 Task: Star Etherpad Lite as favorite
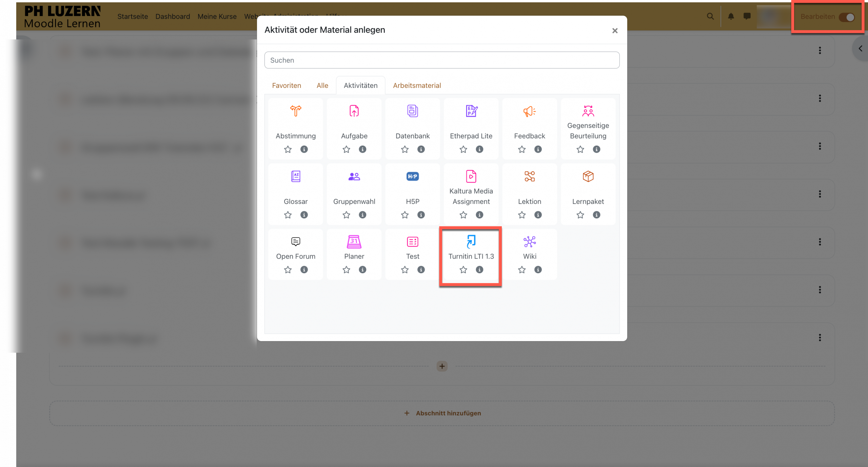tap(463, 149)
